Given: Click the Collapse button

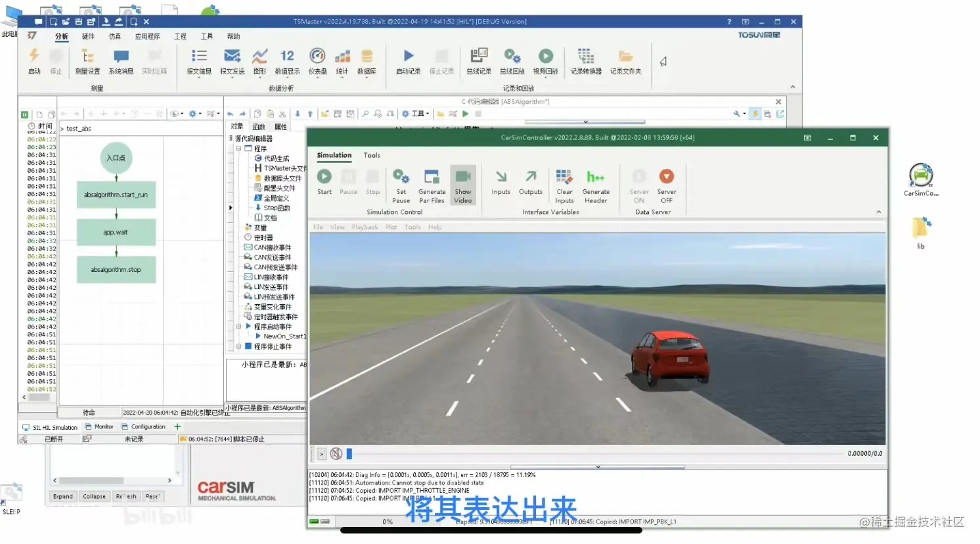Looking at the screenshot, I should coord(94,497).
